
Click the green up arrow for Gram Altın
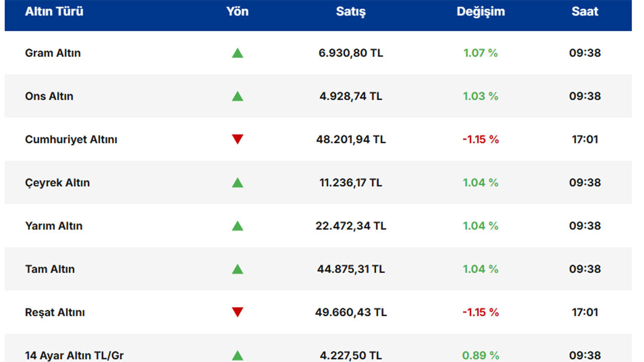[237, 53]
